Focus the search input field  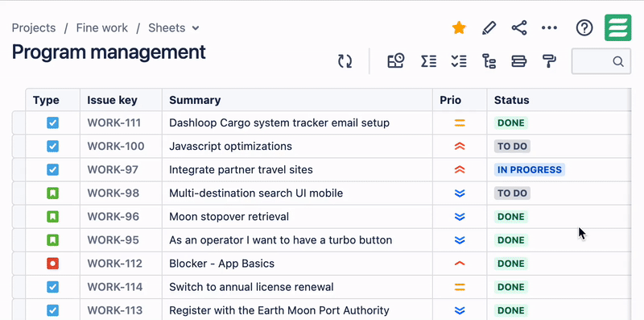click(601, 61)
